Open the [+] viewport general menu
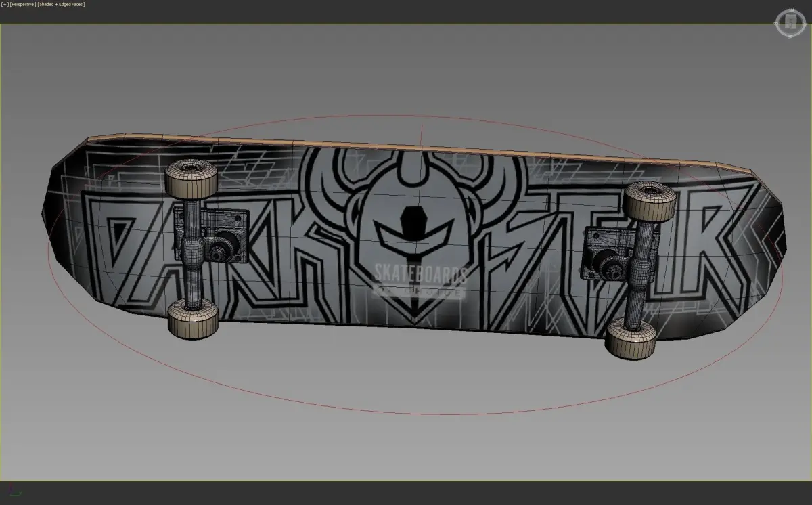The image size is (812, 505). pos(5,4)
